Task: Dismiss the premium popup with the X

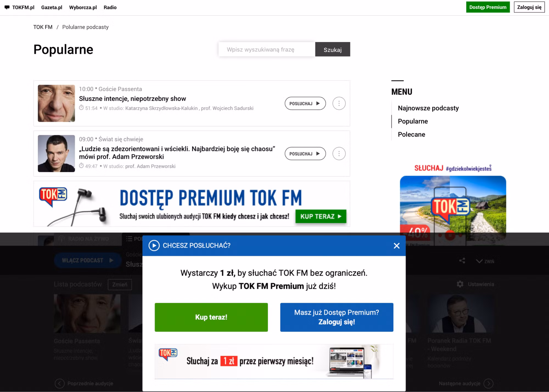Action: point(396,246)
